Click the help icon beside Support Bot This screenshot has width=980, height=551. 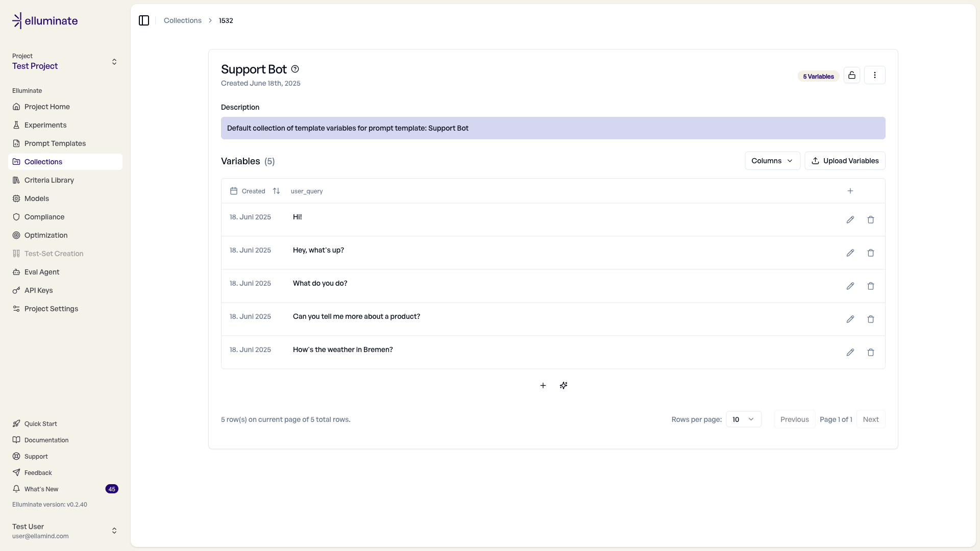295,69
